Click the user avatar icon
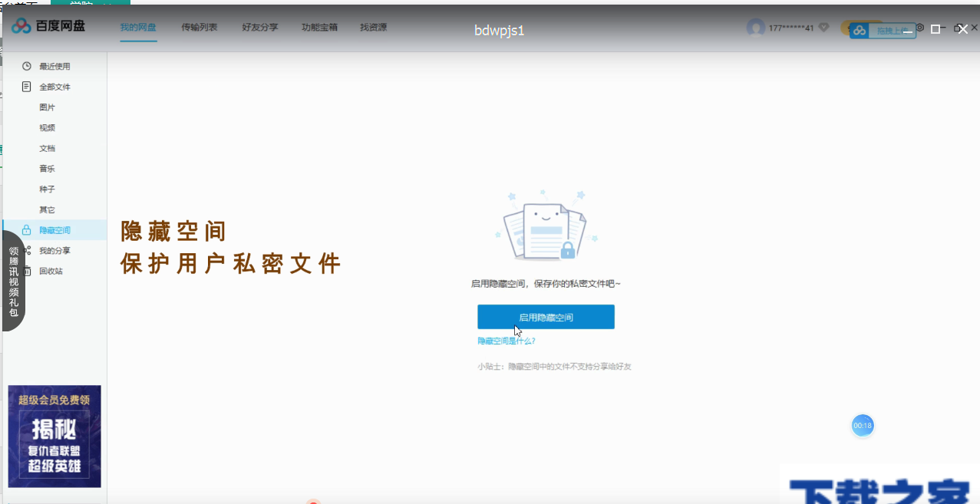The width and height of the screenshot is (980, 504). pyautogui.click(x=757, y=27)
